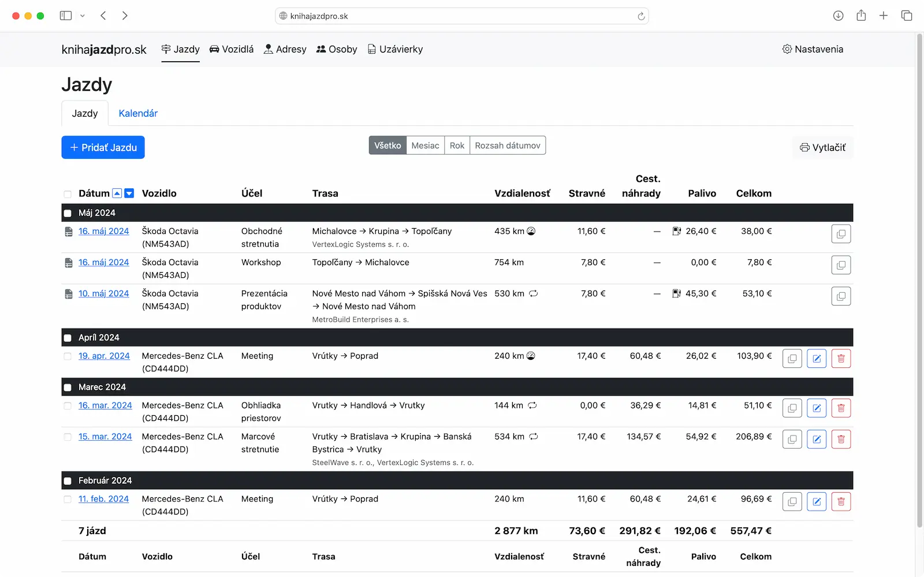Expand the Safari sidebar options chevron

click(83, 16)
